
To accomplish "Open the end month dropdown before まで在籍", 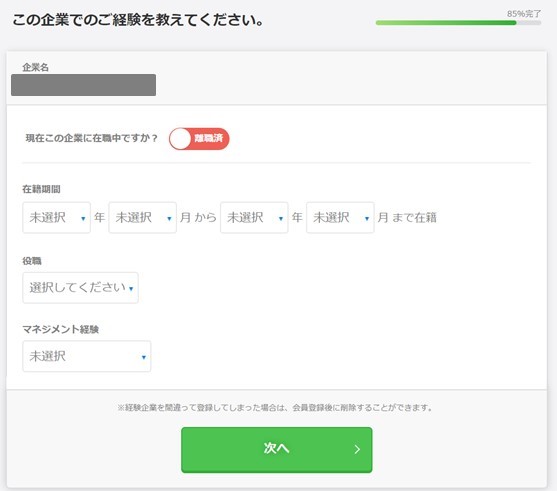I will pos(340,217).
